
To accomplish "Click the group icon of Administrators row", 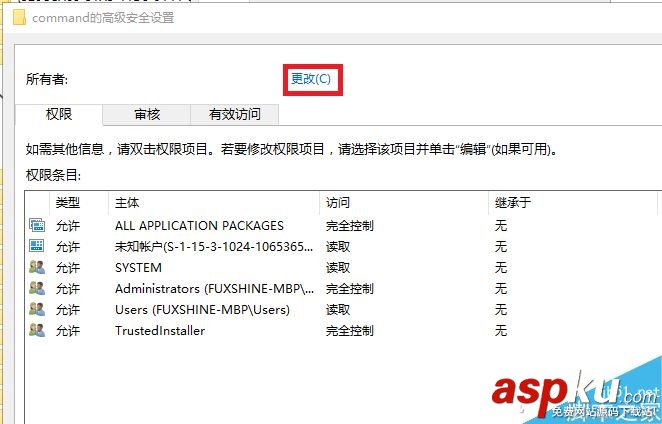I will [37, 288].
